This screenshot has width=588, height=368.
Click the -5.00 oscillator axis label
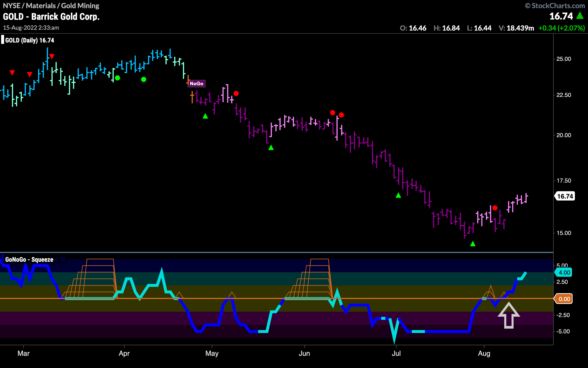tap(563, 331)
